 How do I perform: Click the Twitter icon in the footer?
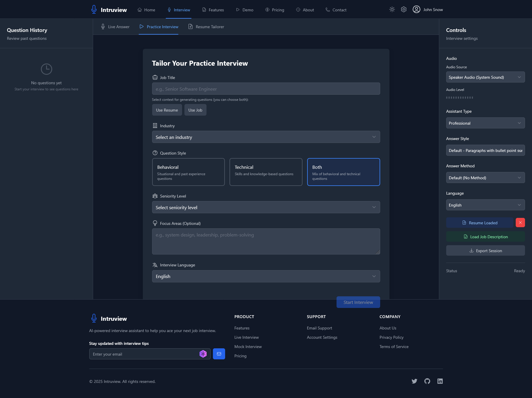(x=414, y=381)
